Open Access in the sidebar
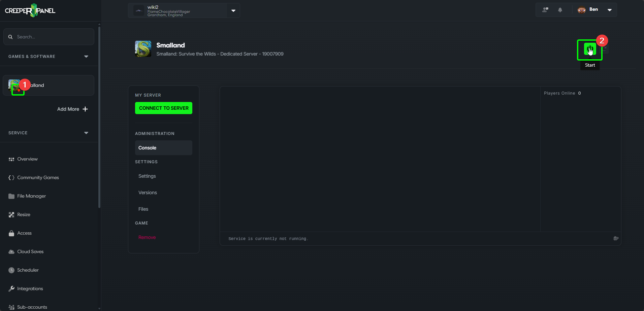 tap(24, 233)
